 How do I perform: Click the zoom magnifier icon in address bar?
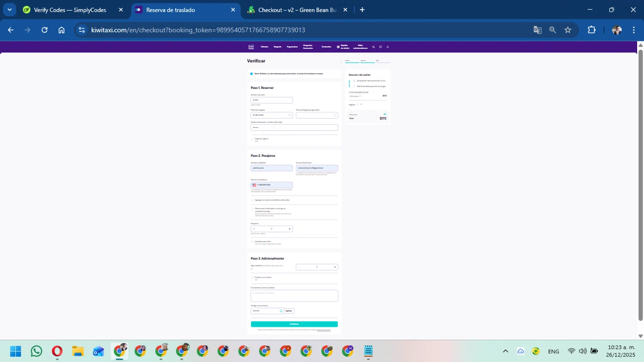click(x=553, y=30)
